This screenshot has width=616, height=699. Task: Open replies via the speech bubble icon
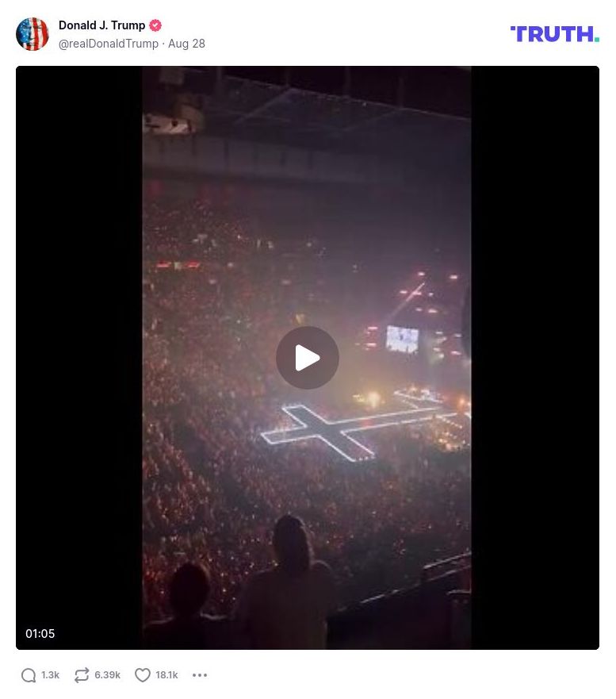(29, 675)
